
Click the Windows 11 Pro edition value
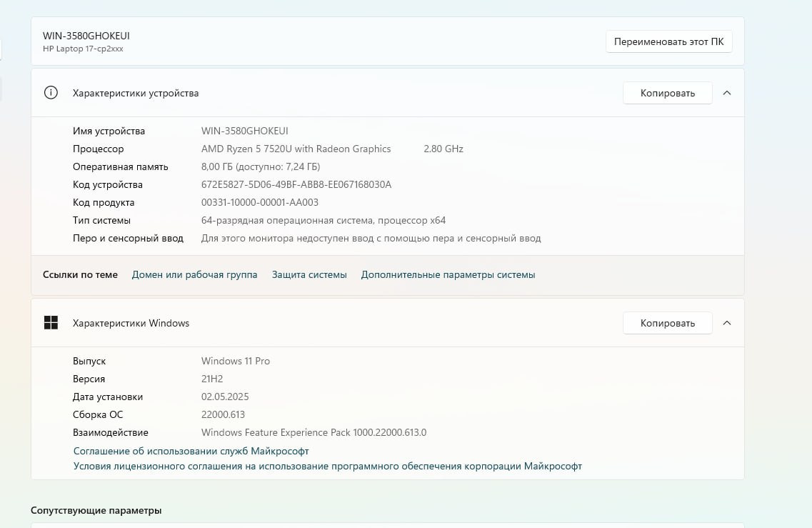click(236, 361)
